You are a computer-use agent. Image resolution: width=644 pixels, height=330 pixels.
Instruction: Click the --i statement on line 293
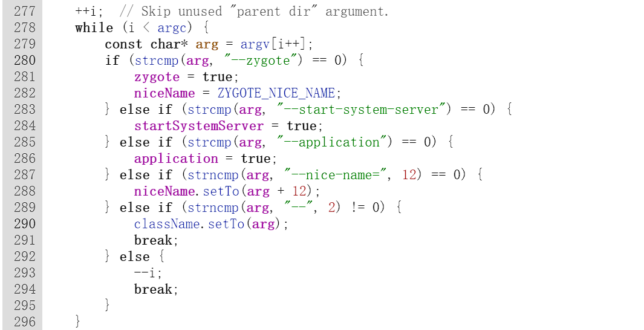point(148,273)
